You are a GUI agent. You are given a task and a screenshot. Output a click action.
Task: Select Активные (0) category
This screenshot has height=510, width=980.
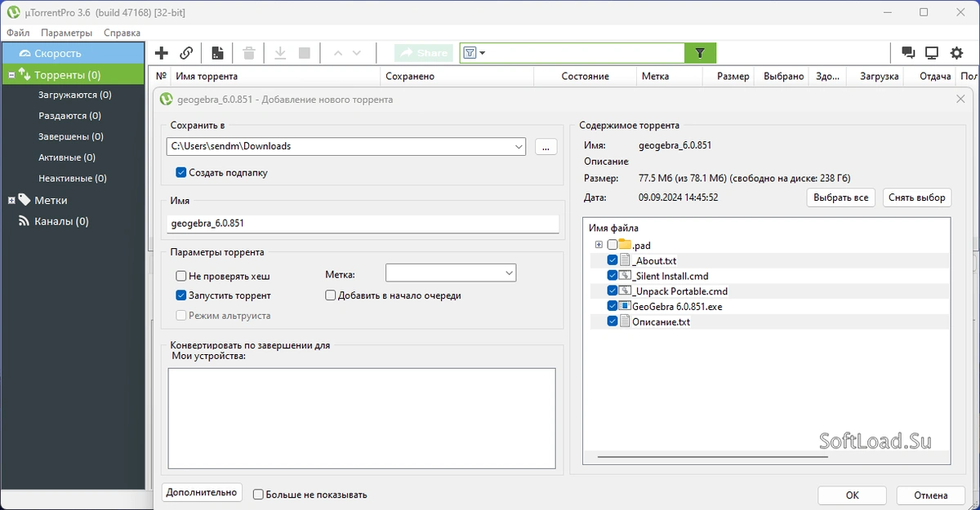tap(66, 157)
